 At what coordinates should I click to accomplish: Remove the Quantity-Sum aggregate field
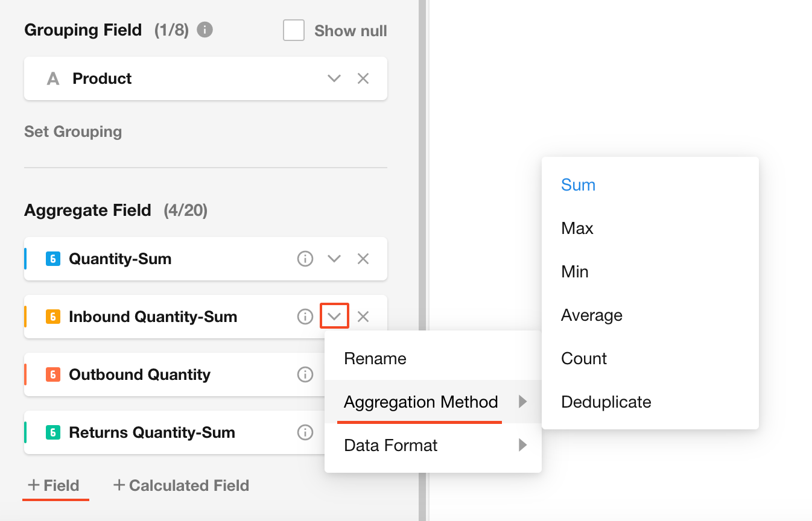(363, 259)
